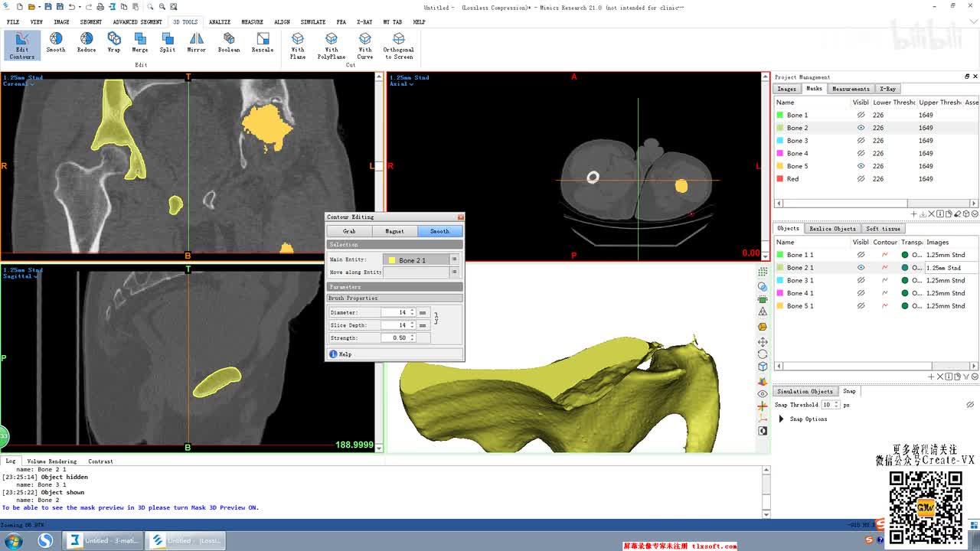980x551 pixels.
Task: Open Cut With Plane tool
Action: click(298, 45)
